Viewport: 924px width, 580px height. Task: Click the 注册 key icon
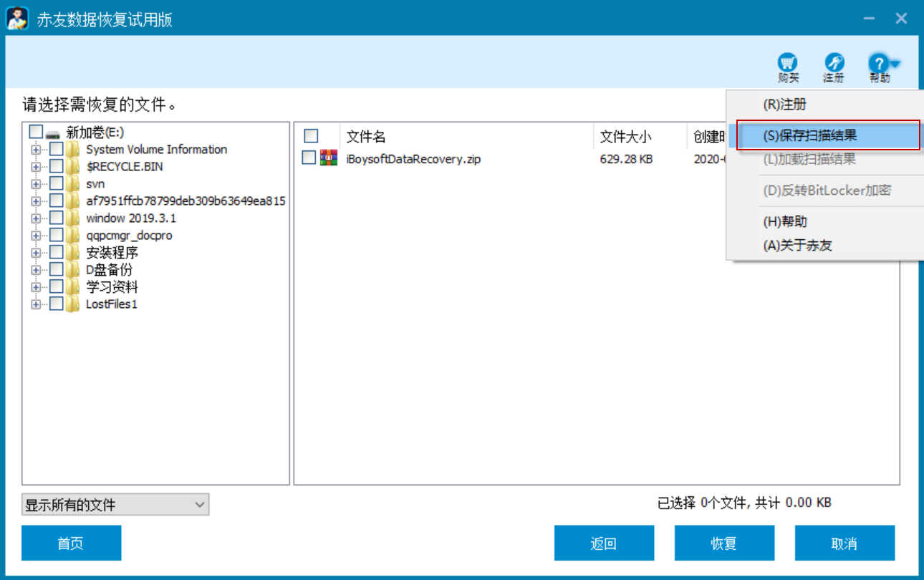pos(834,63)
